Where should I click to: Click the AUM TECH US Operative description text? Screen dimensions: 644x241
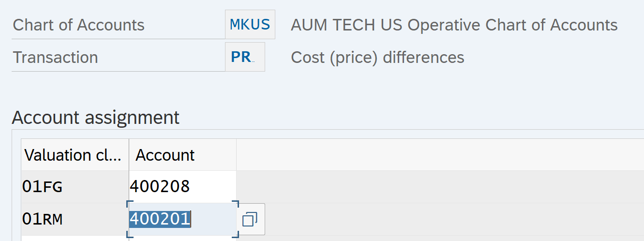pyautogui.click(x=454, y=25)
